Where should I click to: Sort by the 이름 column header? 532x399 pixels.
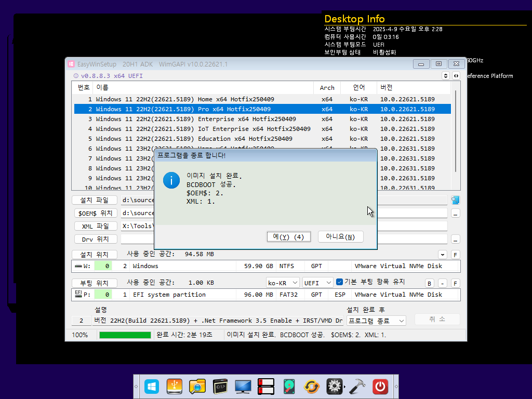tap(203, 87)
